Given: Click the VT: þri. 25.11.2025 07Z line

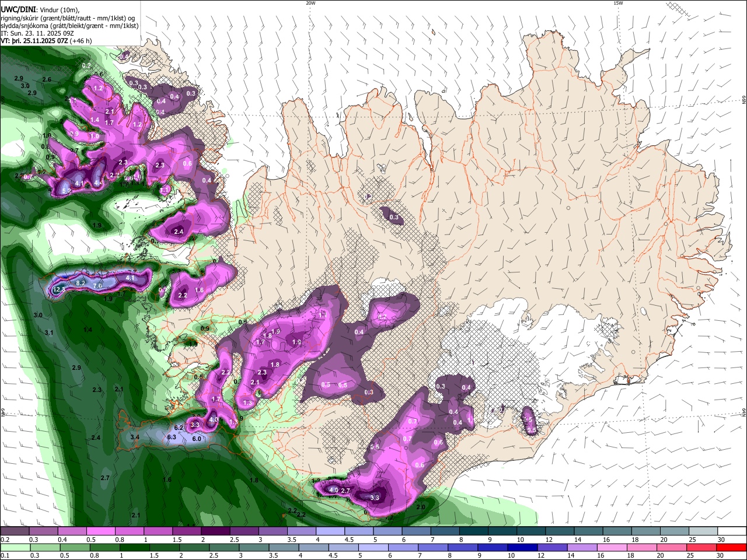Looking at the screenshot, I should pyautogui.click(x=46, y=41).
